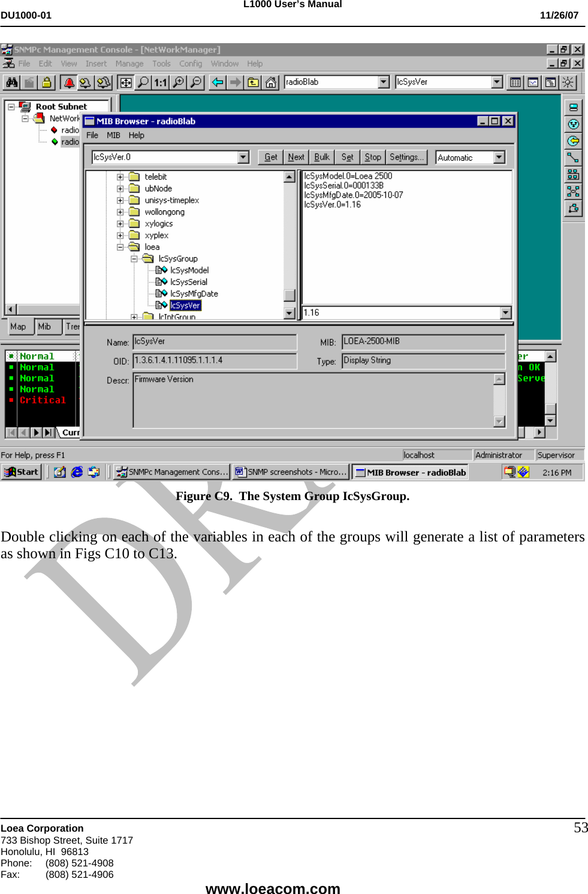Open the radioBlab node dropdown list
Image resolution: width=588 pixels, height=894 pixels.
point(384,82)
